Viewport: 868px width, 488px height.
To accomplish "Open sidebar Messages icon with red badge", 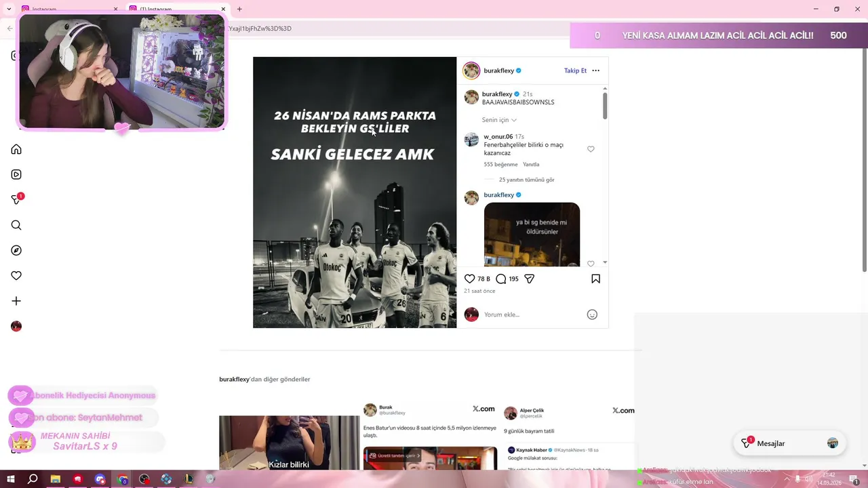I will pos(17,199).
